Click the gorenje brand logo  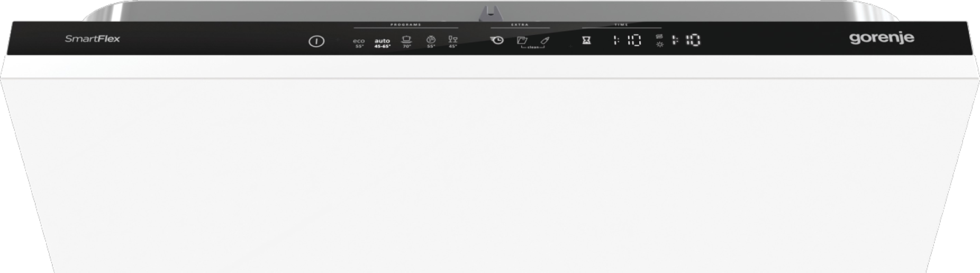coord(882,38)
